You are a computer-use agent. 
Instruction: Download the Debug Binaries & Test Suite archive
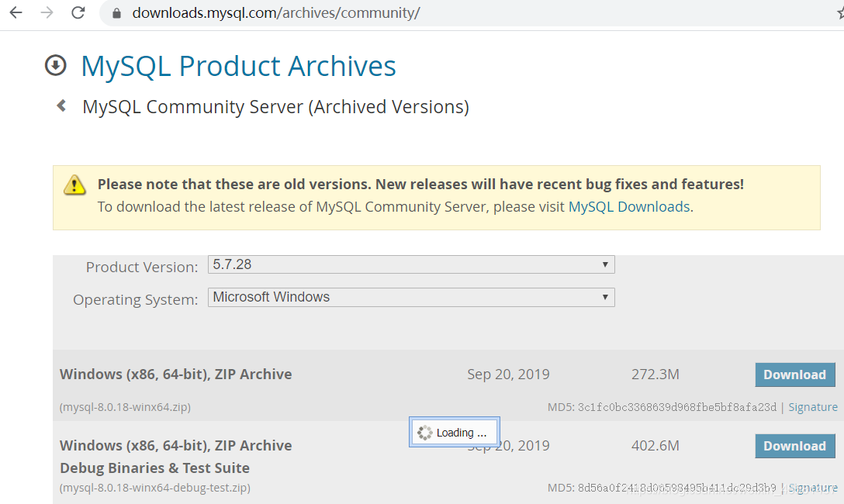(794, 446)
